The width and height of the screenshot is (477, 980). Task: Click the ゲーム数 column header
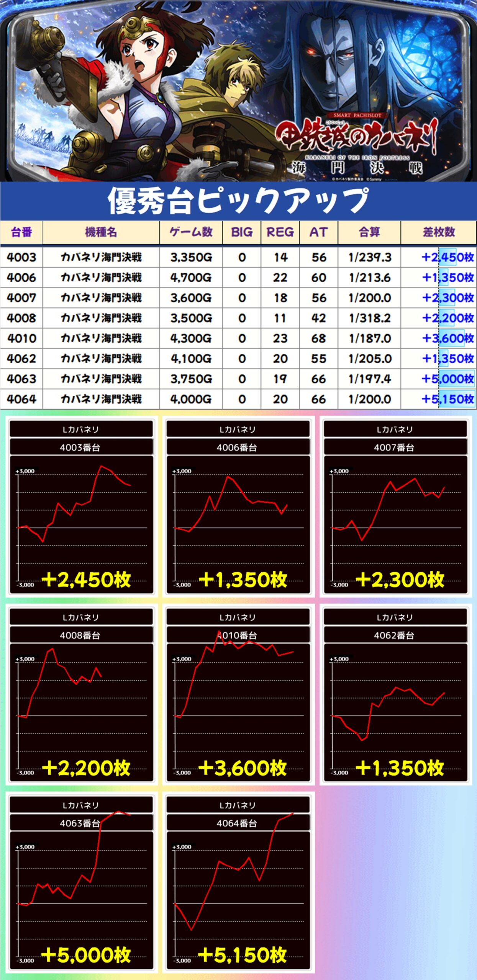click(x=191, y=232)
